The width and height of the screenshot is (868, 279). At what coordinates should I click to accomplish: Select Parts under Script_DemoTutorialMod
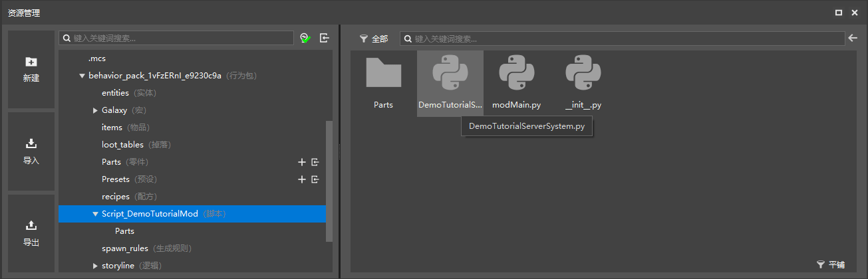[x=124, y=231]
